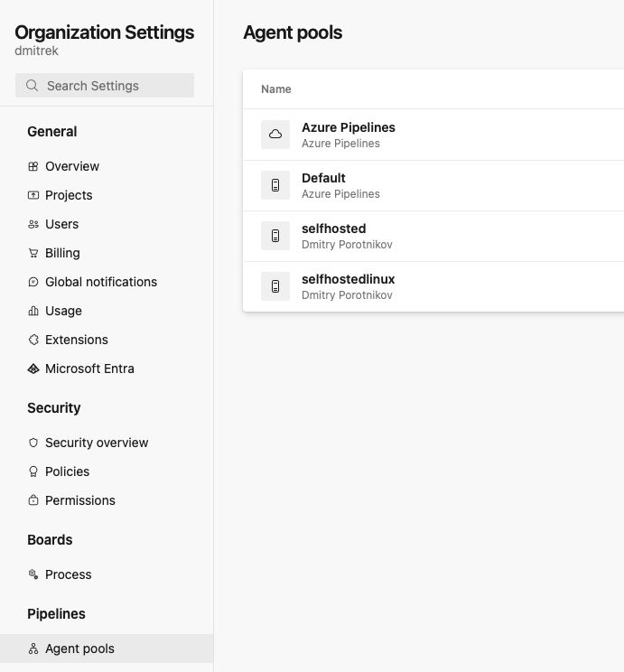624x672 pixels.
Task: Click the Azure Pipelines cloud icon
Action: pyautogui.click(x=275, y=135)
